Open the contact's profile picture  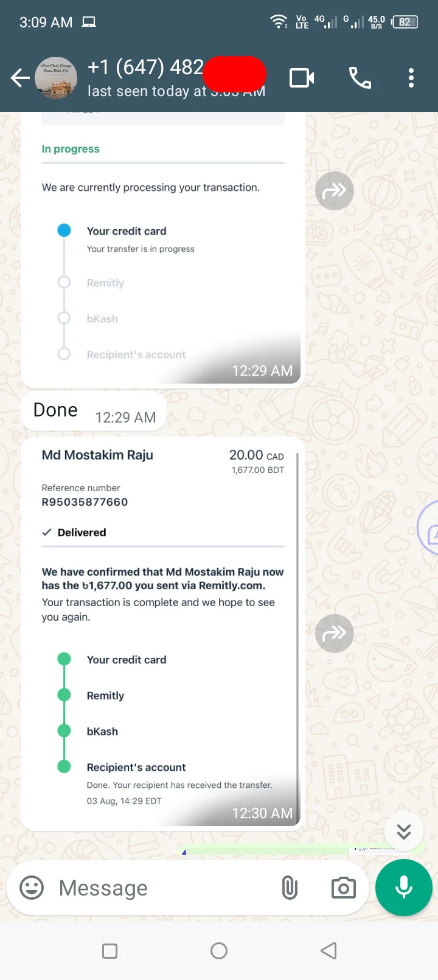click(x=56, y=78)
